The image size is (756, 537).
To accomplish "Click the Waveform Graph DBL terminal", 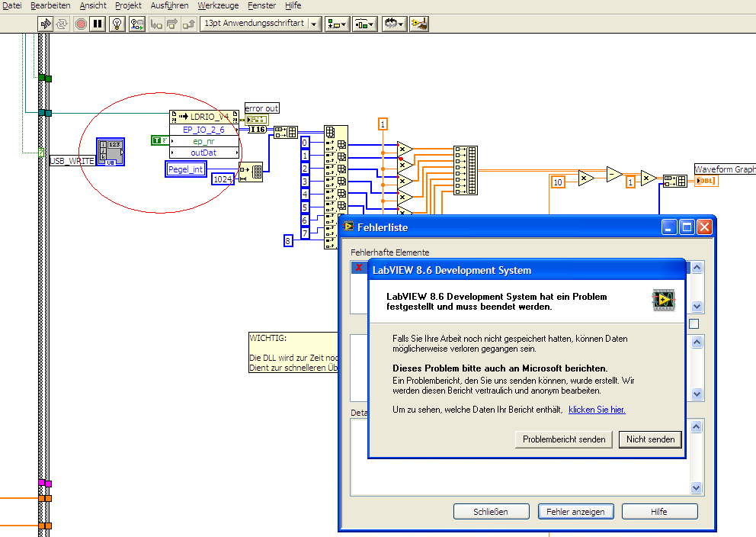I will tap(705, 180).
